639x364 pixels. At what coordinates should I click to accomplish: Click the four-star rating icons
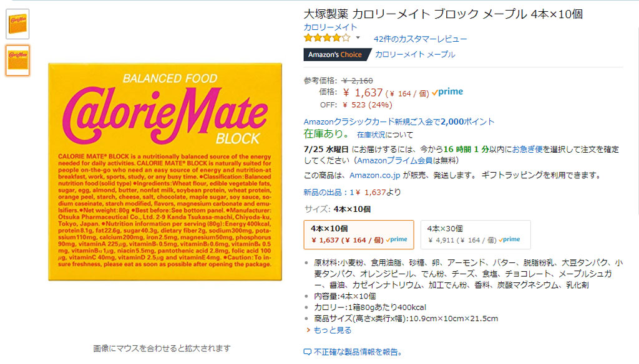tap(327, 38)
